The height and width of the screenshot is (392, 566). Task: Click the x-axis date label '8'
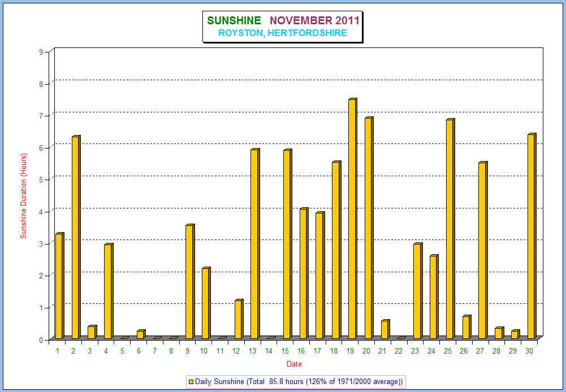pos(171,351)
